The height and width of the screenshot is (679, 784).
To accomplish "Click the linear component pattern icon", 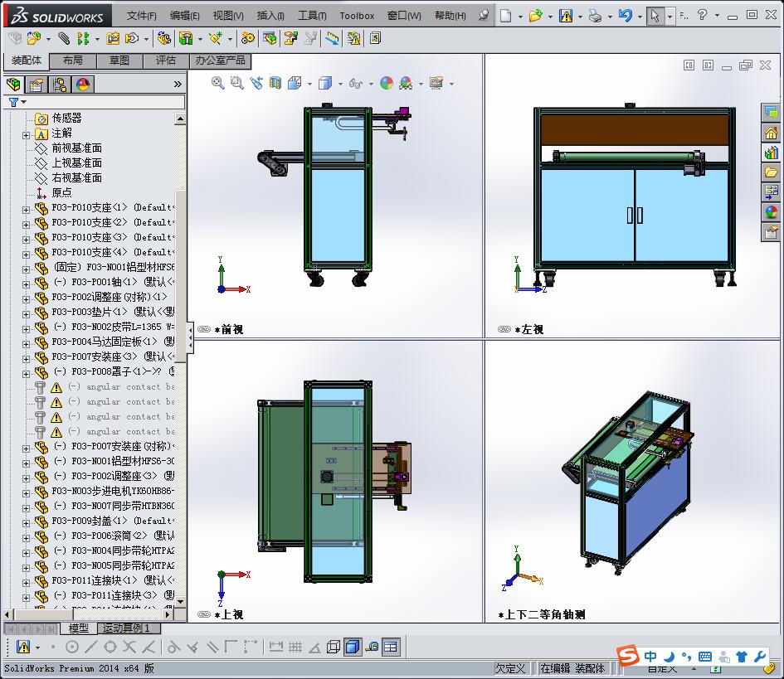I will pos(83,38).
